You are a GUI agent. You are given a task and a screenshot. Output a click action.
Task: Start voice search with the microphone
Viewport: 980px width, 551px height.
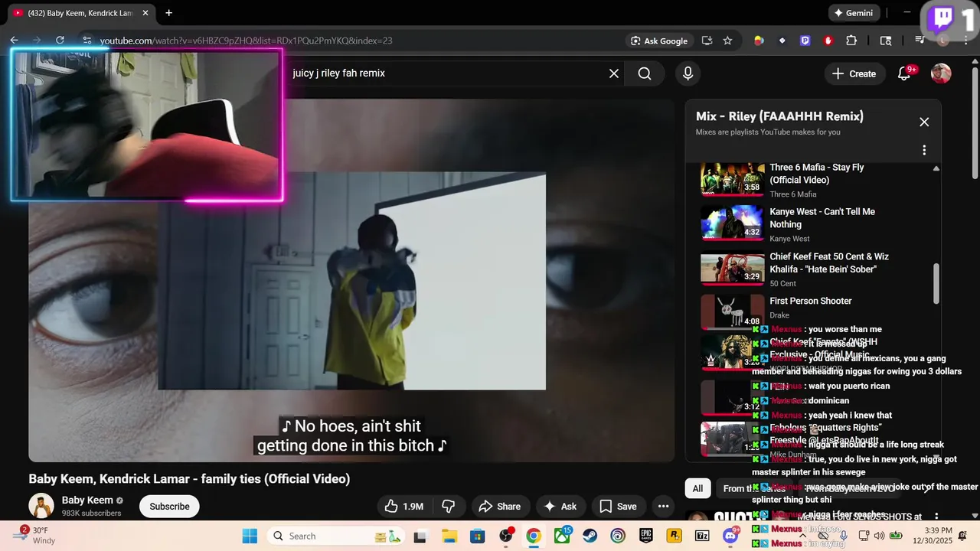(x=688, y=73)
